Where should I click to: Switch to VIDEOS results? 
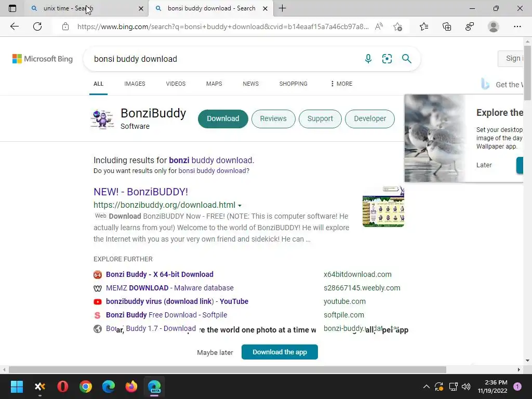pos(176,84)
